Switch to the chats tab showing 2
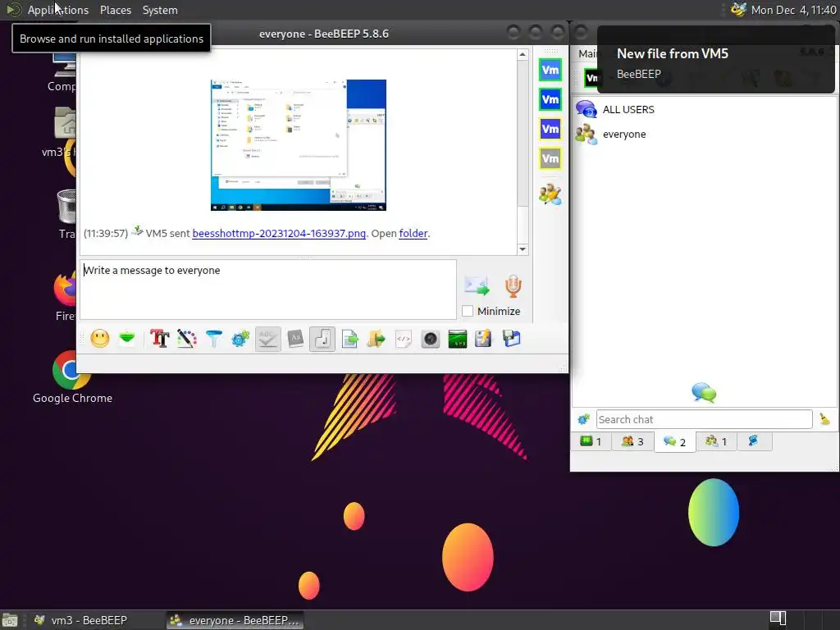This screenshot has height=630, width=840. click(675, 441)
